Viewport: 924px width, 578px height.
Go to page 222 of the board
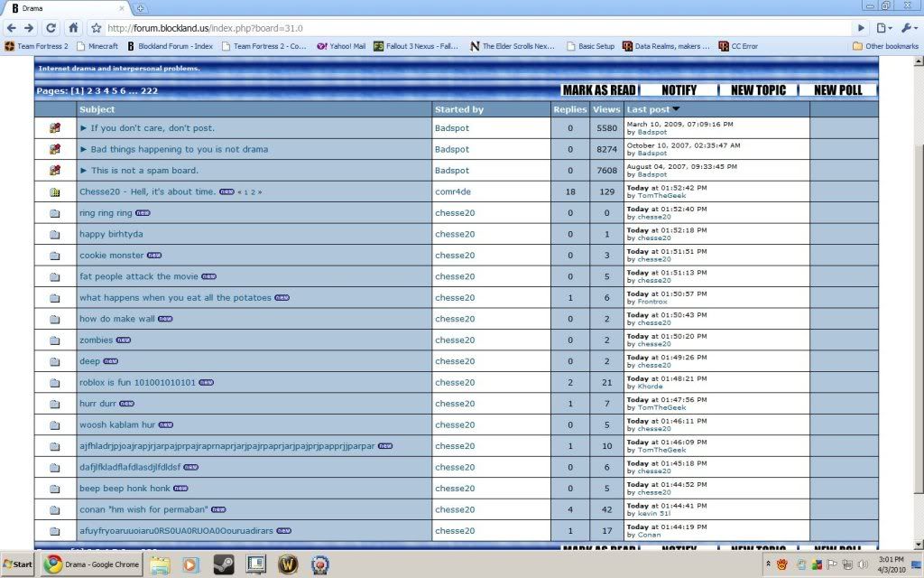[149, 91]
